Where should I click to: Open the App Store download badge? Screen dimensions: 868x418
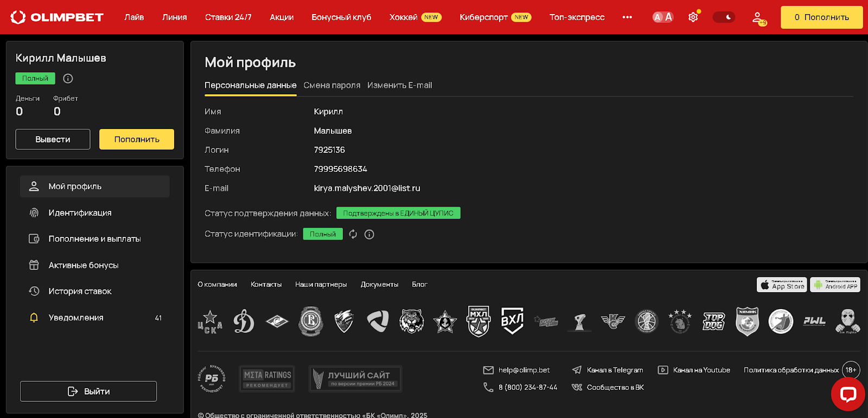click(x=781, y=285)
